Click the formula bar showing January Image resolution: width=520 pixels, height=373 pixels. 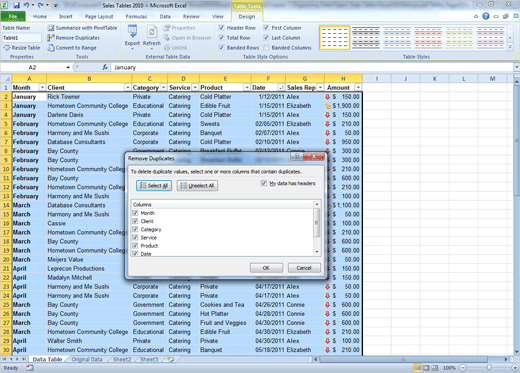click(x=312, y=67)
